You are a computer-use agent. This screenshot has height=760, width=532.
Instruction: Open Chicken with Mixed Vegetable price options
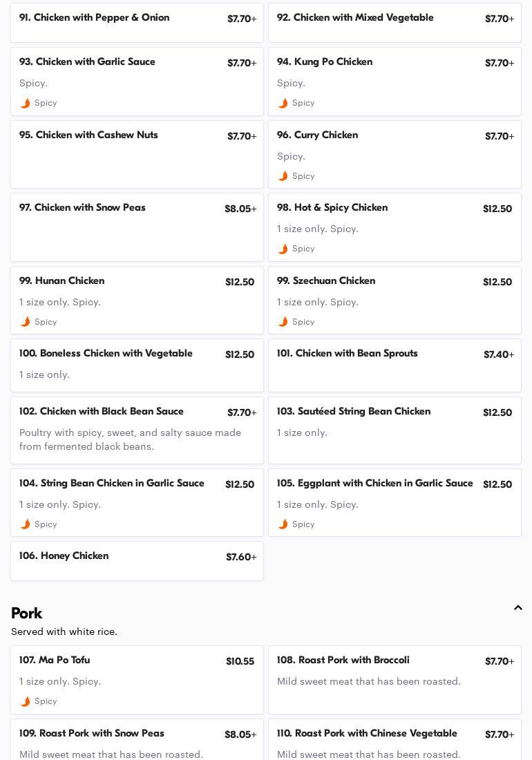(x=499, y=19)
